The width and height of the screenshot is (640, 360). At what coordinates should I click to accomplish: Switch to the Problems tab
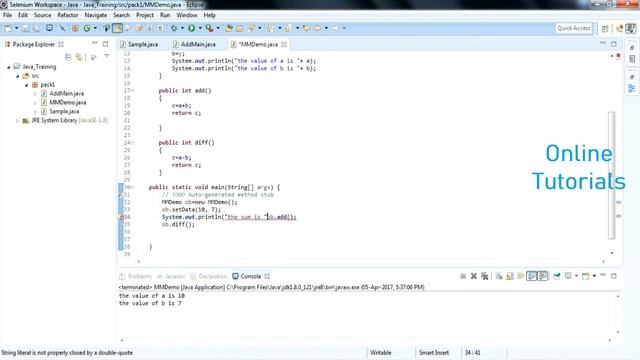pyautogui.click(x=136, y=276)
